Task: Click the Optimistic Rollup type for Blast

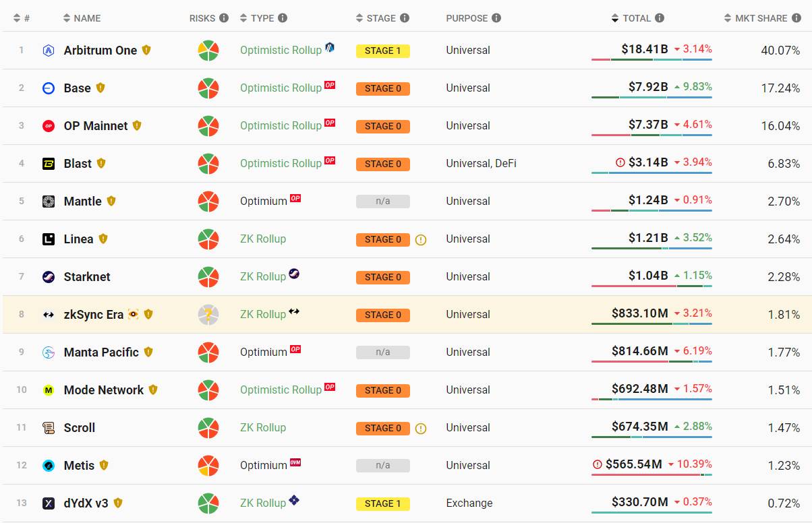Action: point(281,164)
